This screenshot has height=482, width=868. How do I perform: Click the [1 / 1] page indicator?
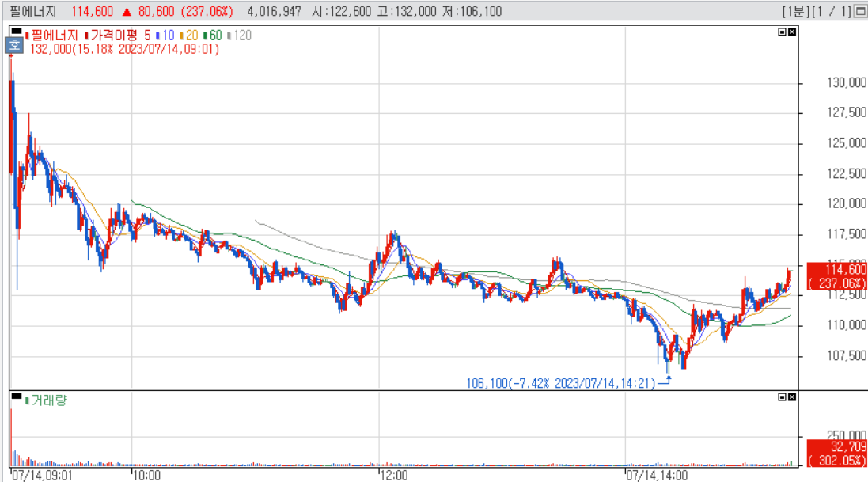(832, 12)
